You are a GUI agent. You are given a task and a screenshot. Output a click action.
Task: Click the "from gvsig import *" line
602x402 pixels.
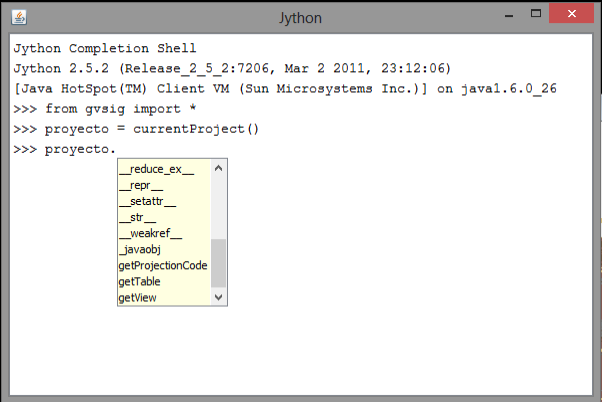click(110, 109)
